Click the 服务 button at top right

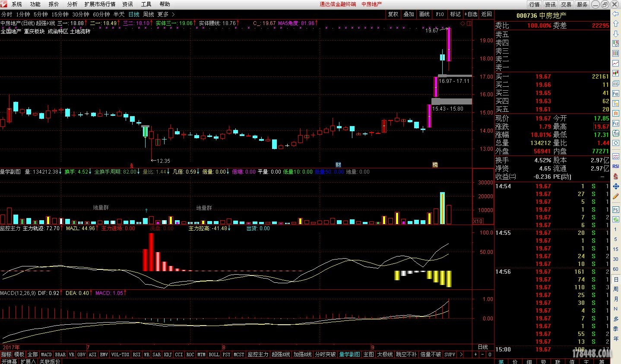582,4
